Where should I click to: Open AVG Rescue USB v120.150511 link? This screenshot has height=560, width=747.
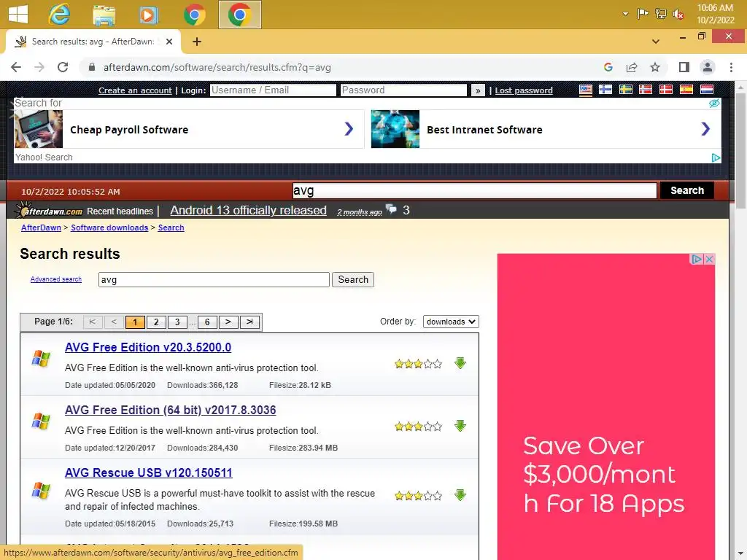[149, 472]
